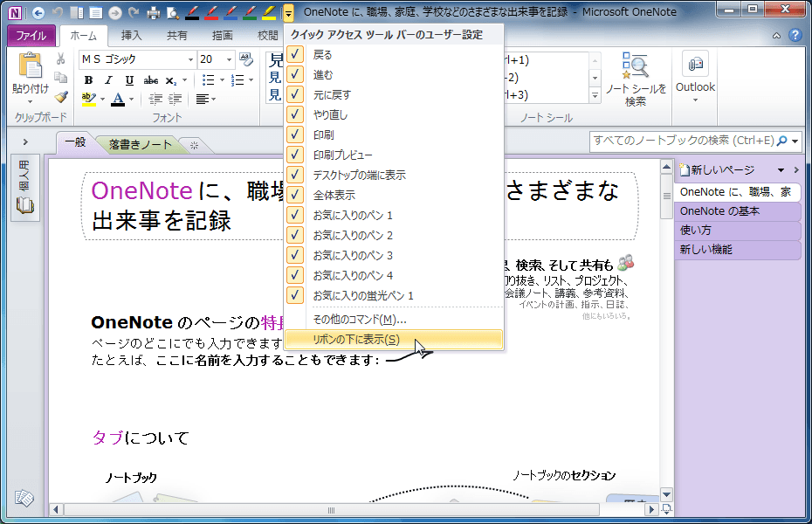
Task: Uncheck 印刷プレビュー in the customize menu
Action: (x=295, y=155)
